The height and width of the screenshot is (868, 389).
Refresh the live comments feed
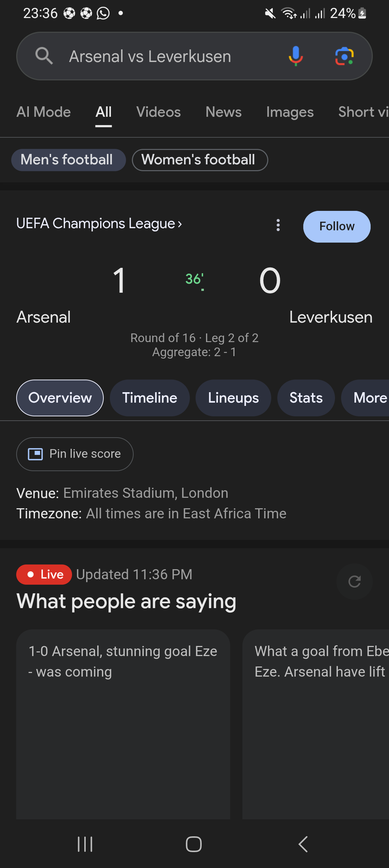click(354, 581)
